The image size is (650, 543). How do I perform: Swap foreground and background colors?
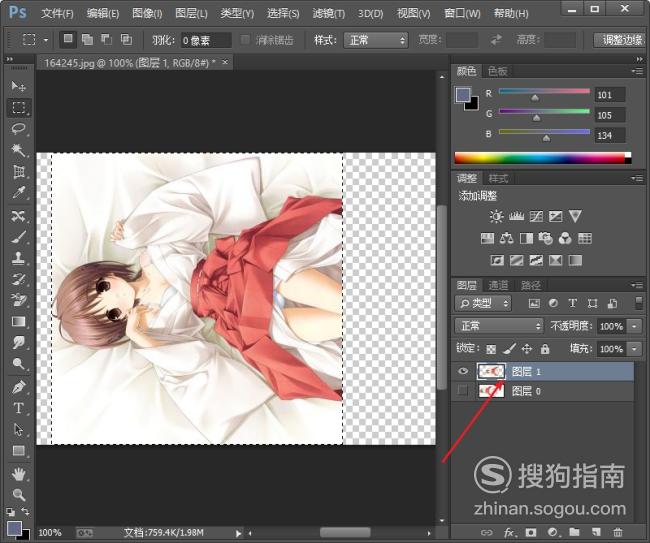tap(25, 511)
